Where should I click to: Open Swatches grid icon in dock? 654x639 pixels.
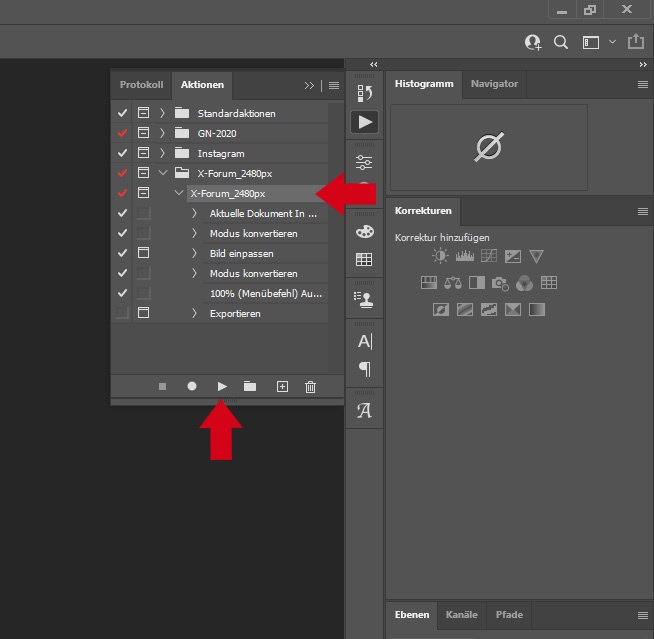point(364,260)
